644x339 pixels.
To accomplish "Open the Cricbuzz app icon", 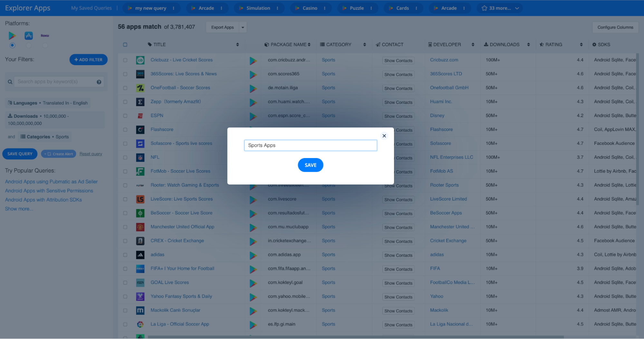I will pyautogui.click(x=140, y=60).
